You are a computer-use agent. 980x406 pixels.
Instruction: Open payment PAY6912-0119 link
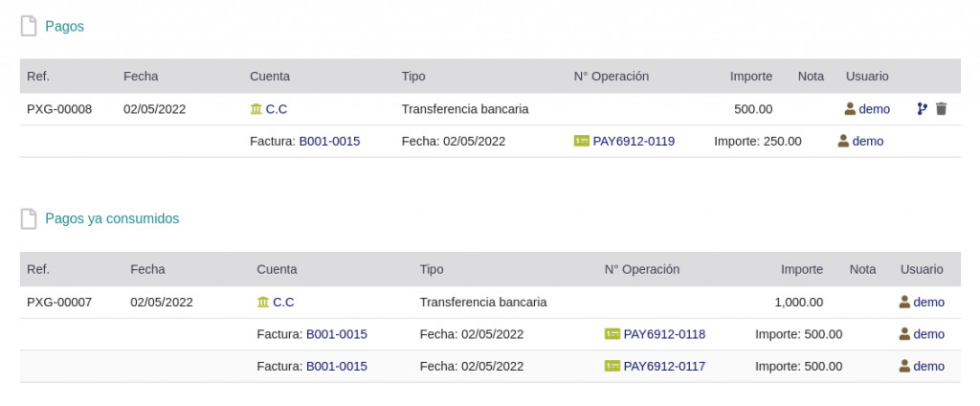(x=634, y=141)
